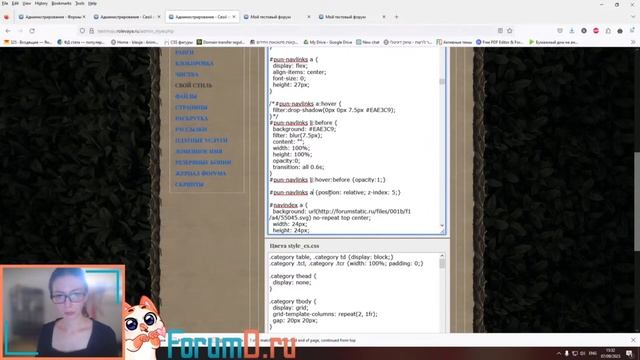Click the upper CSS textarea scrollbar thumb

pyautogui.click(x=442, y=82)
